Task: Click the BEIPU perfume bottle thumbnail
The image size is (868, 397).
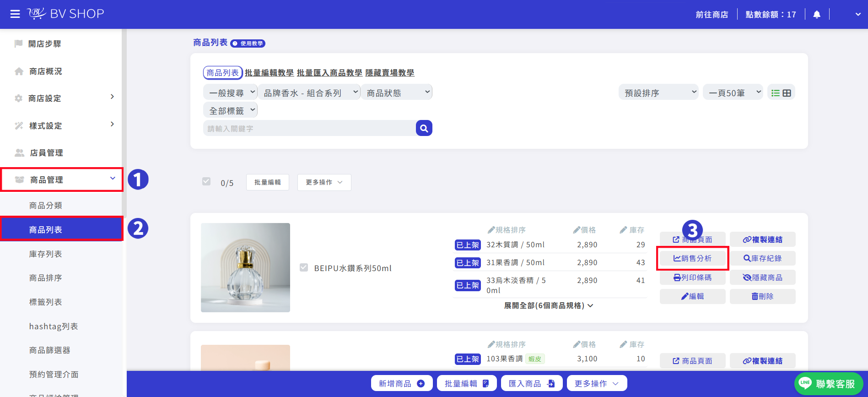Action: tap(245, 267)
